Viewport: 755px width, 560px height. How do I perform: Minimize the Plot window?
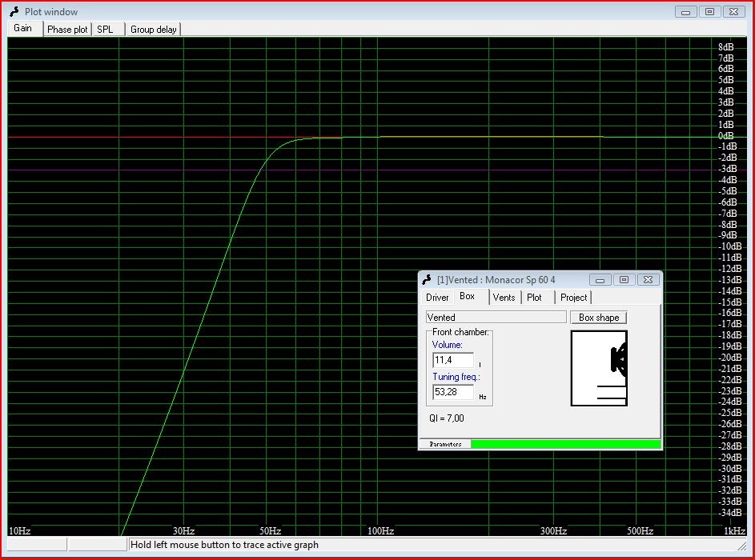tap(686, 11)
